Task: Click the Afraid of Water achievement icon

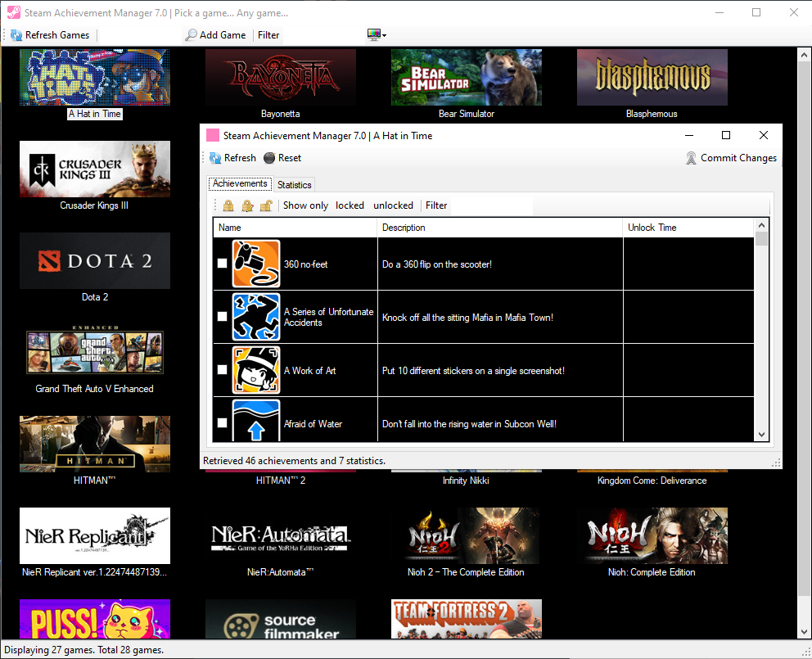Action: click(x=256, y=420)
